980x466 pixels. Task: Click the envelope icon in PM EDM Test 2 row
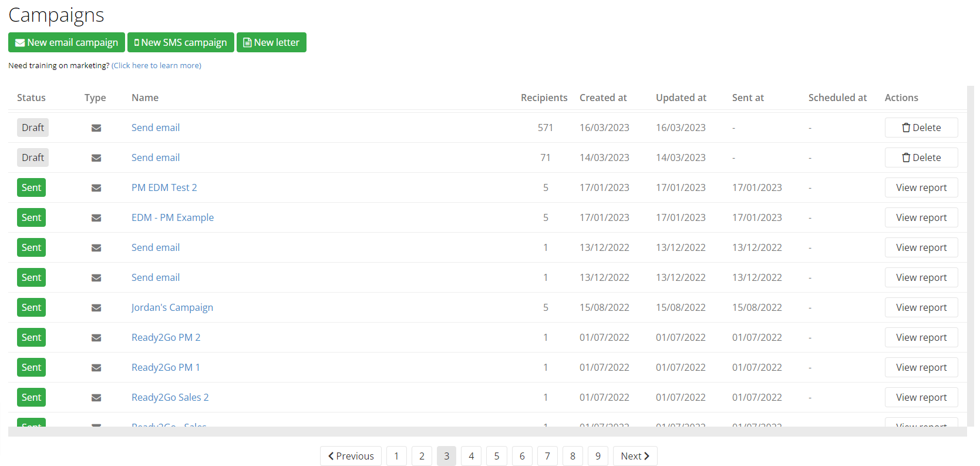[96, 188]
